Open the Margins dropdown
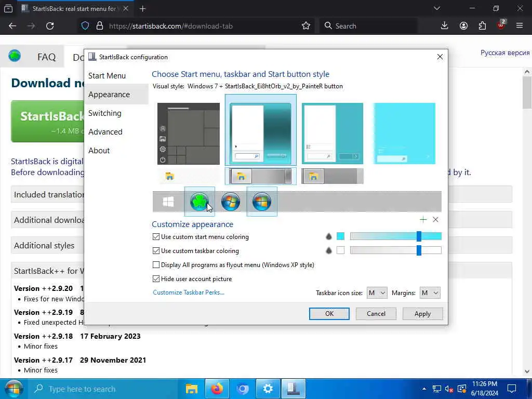This screenshot has width=532, height=399. click(430, 293)
